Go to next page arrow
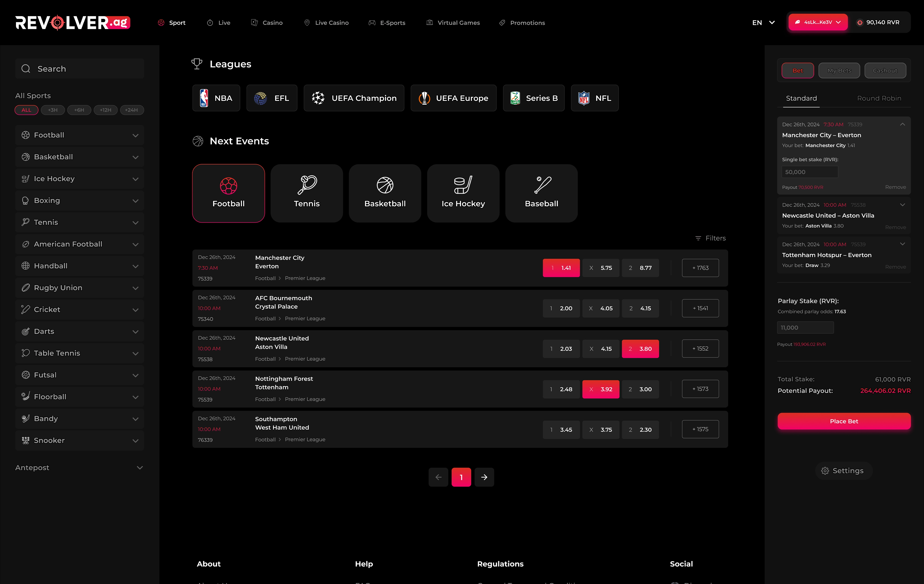Viewport: 924px width, 584px height. pos(484,477)
